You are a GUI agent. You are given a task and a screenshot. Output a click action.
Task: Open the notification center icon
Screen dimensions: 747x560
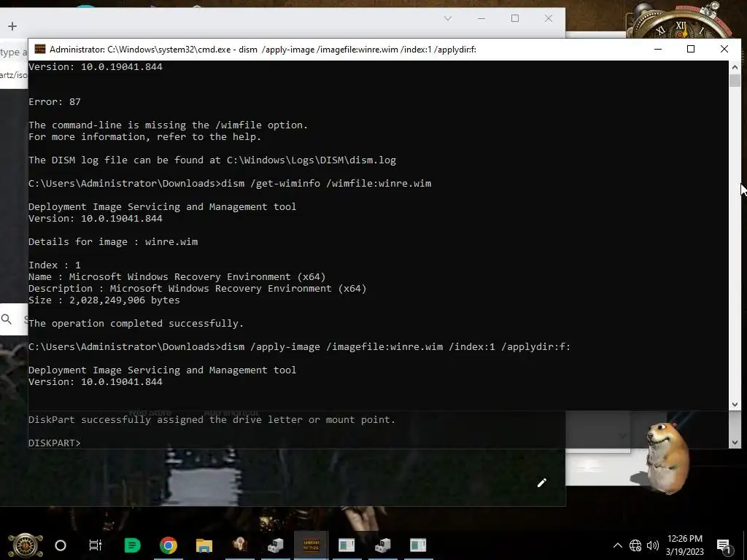pos(724,545)
